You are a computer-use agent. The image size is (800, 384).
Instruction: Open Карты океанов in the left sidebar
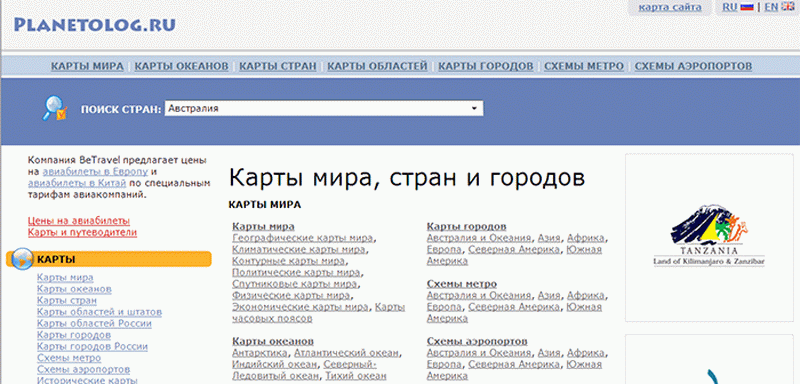(74, 289)
